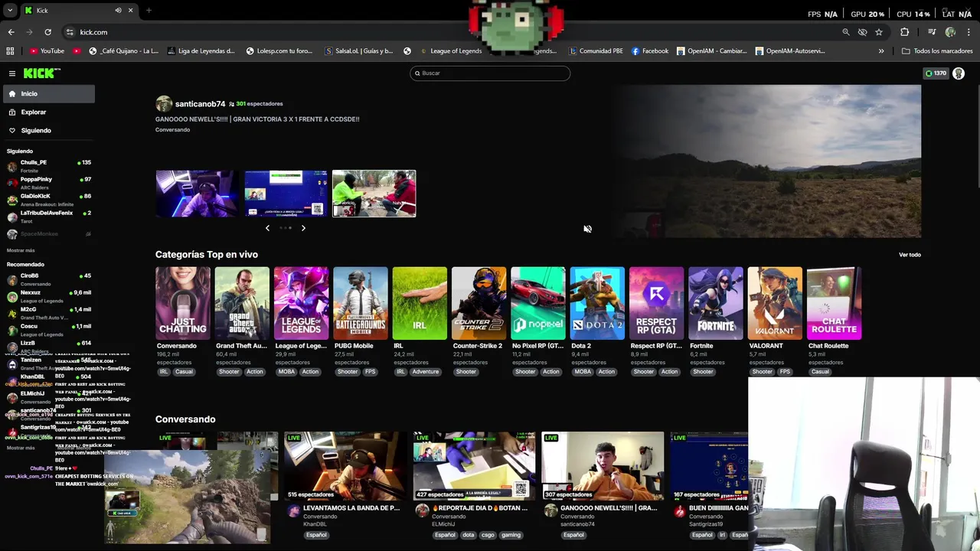Select Siguiendo in the sidebar
980x551 pixels.
click(47, 130)
